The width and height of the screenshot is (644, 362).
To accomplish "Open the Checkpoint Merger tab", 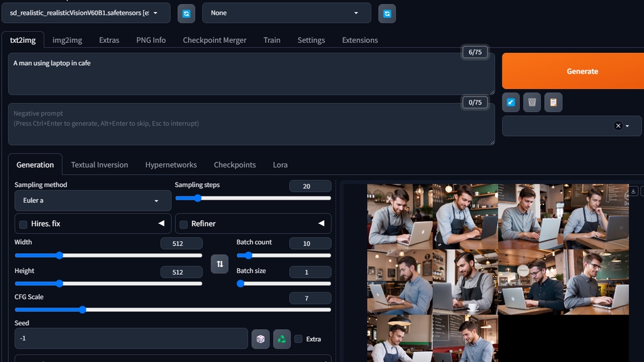I will tap(215, 40).
